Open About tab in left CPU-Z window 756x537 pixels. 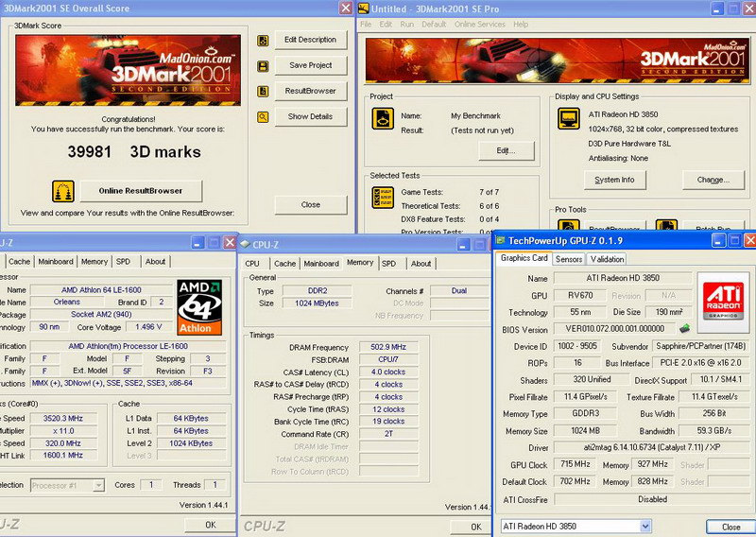pos(155,262)
